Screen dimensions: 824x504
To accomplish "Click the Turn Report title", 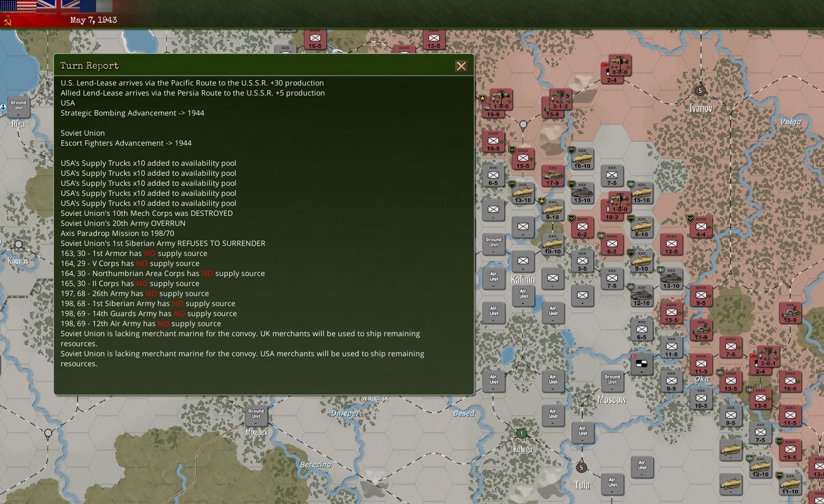I will coord(89,66).
